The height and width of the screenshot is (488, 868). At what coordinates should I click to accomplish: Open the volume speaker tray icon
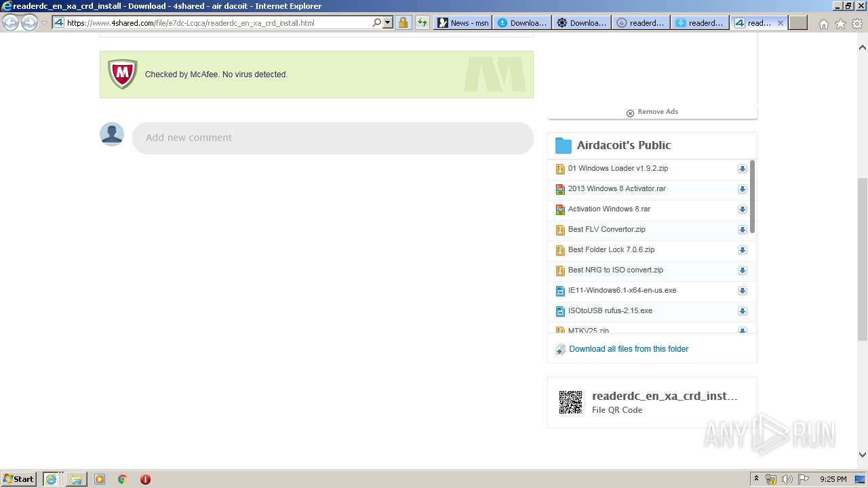(x=787, y=479)
